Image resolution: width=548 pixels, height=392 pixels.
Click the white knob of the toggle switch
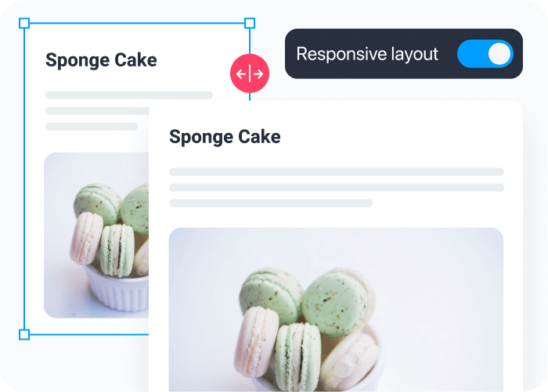pos(499,54)
